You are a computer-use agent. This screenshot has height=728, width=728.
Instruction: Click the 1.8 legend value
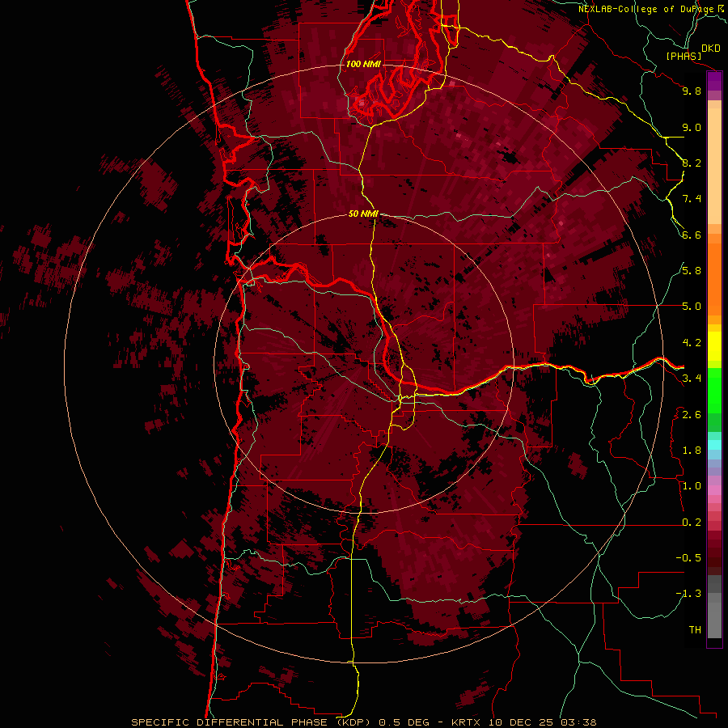692,451
